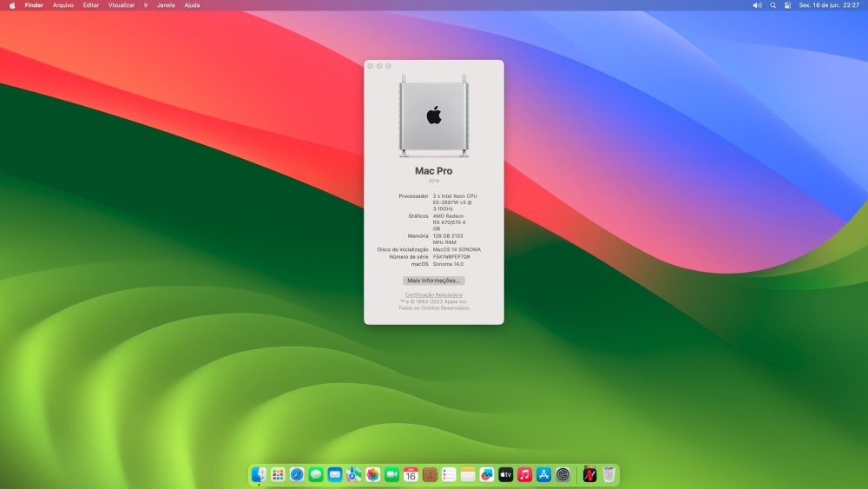Click the Mac Pro tower image

[434, 116]
